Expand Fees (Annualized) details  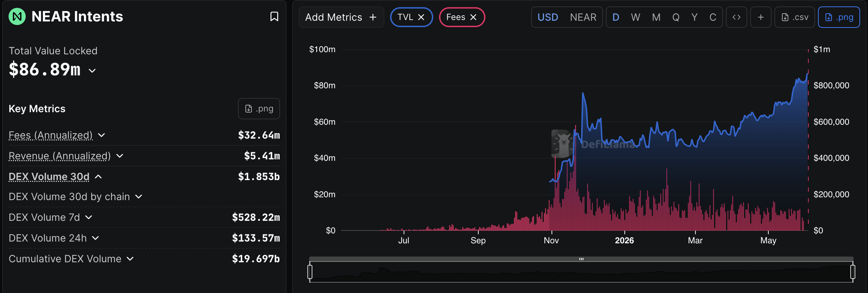pyautogui.click(x=101, y=135)
